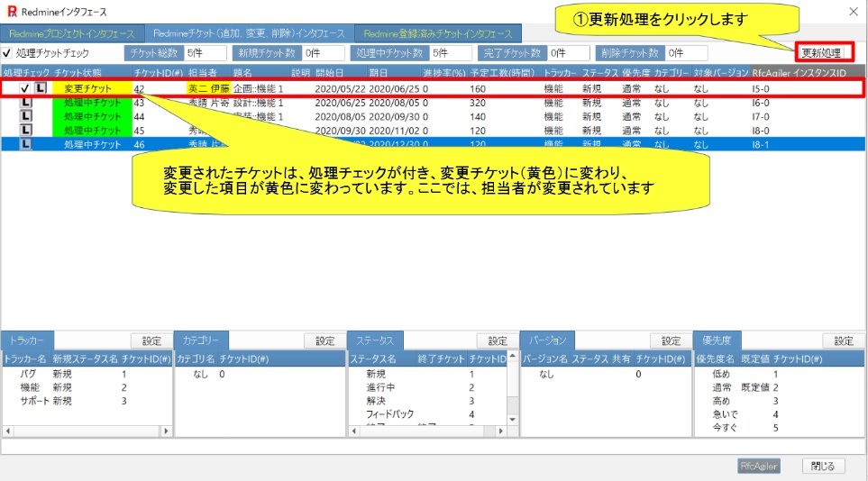
Task: Click the 期日 column header
Action: [x=379, y=72]
